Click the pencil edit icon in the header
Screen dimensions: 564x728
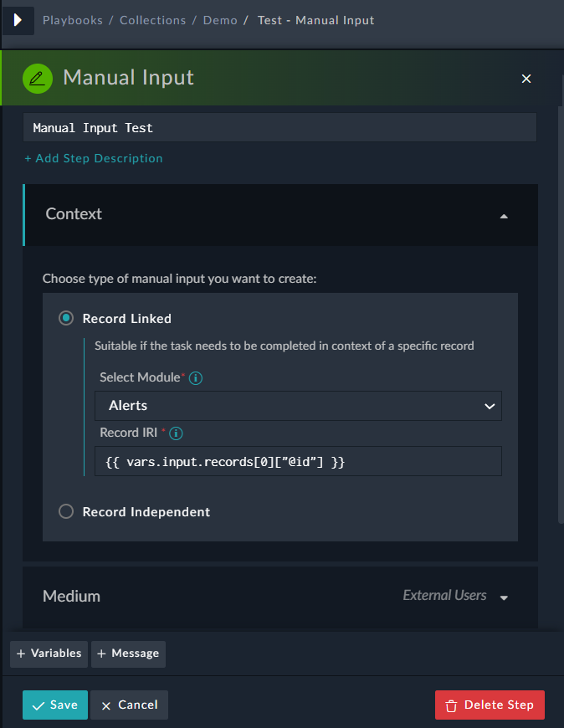(39, 77)
